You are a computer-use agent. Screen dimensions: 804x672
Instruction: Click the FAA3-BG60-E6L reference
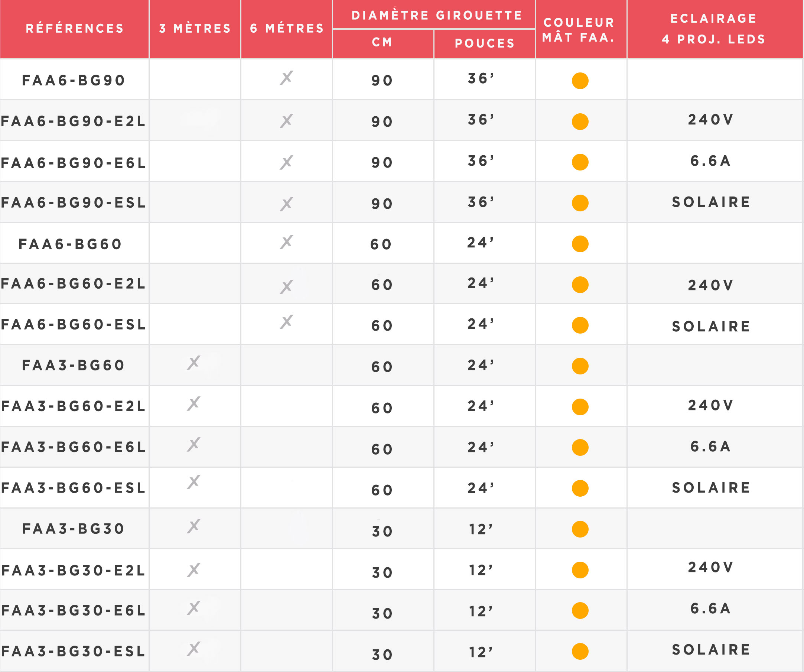pyautogui.click(x=74, y=447)
